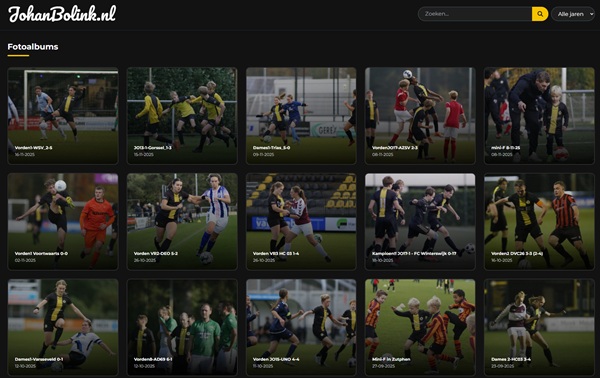
Task: Open the Vorden8-AD69 6-1 album
Action: tap(182, 327)
